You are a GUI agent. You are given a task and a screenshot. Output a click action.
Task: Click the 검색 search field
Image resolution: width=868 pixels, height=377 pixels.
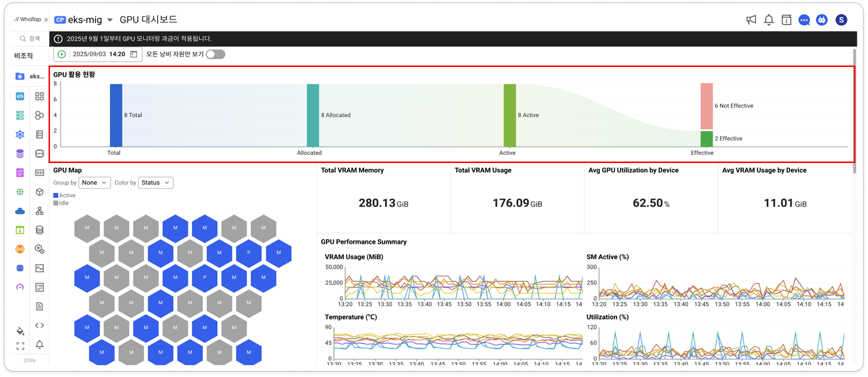pyautogui.click(x=30, y=38)
